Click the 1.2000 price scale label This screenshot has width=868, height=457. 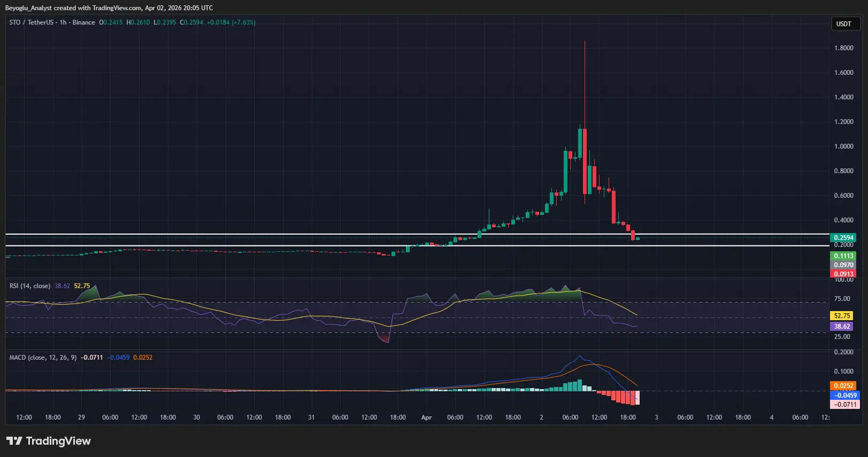(844, 122)
